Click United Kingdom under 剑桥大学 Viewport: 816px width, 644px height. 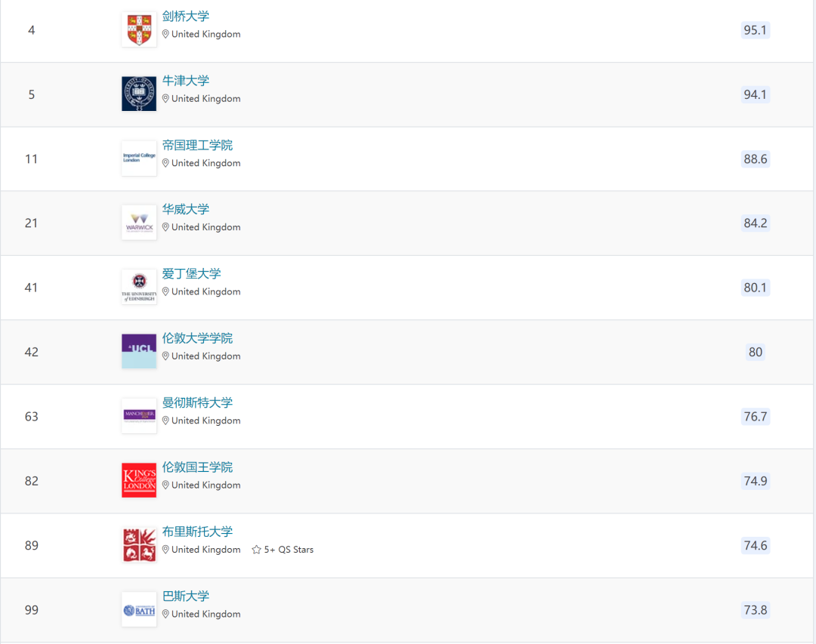[206, 34]
